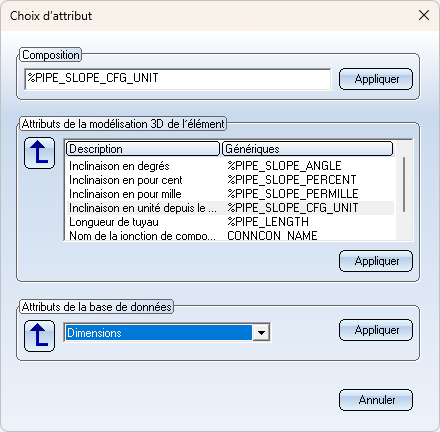The image size is (440, 432).
Task: Select the Dimensions combo box field
Action: point(167,332)
